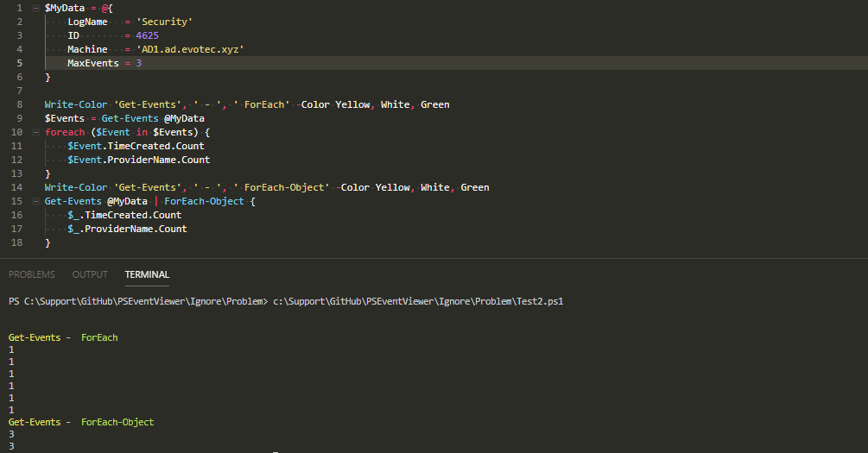Click the 'AD1.ad.evotec.xyz' machine string
The height and width of the screenshot is (453, 868).
tap(190, 49)
